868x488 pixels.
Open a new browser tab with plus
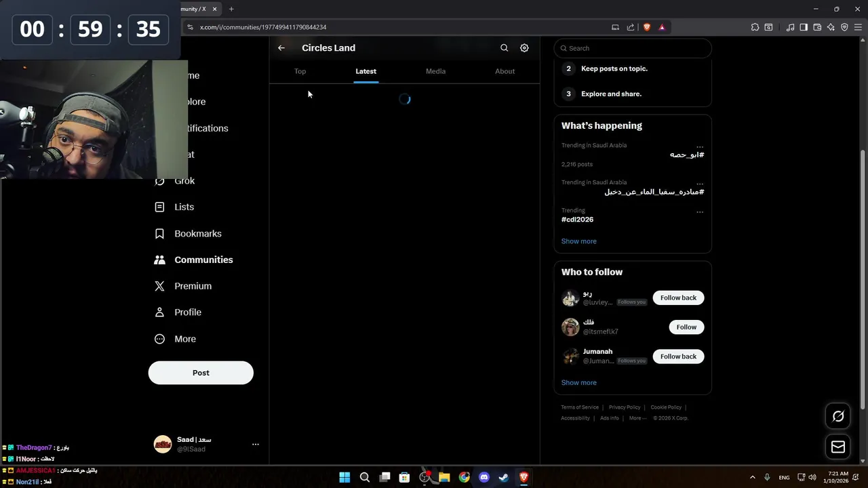click(231, 9)
